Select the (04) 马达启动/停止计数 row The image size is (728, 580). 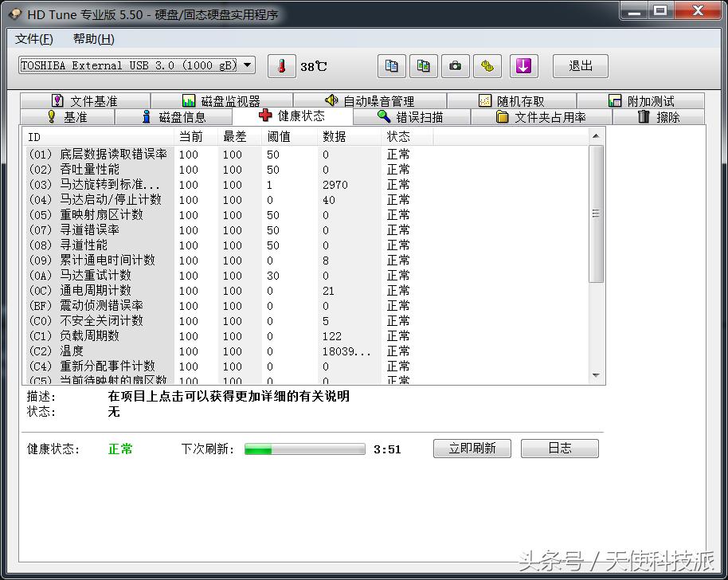tap(306, 200)
